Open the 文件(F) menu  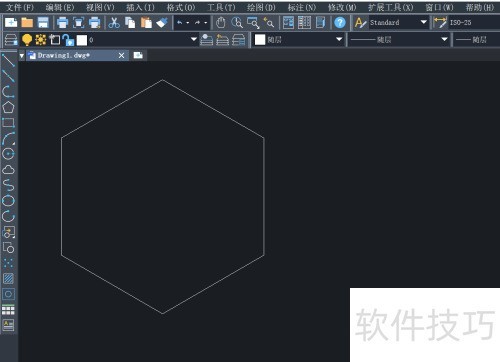[x=20, y=7]
